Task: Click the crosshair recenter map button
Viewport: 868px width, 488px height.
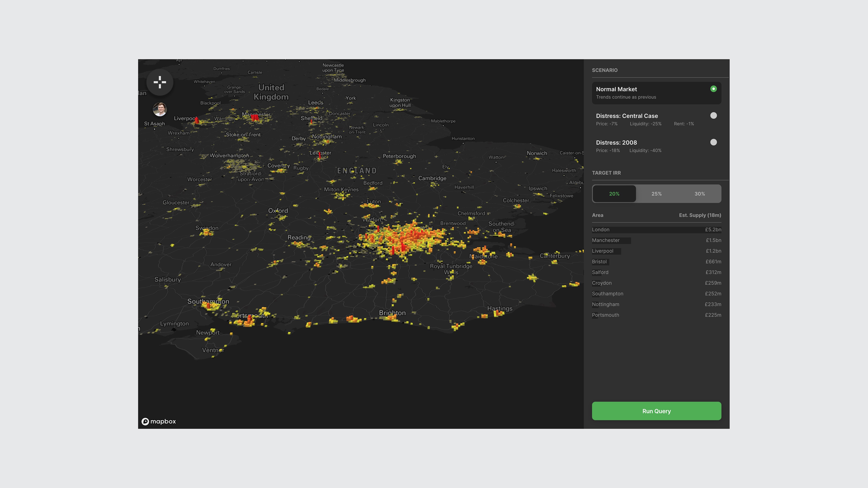Action: pyautogui.click(x=160, y=82)
